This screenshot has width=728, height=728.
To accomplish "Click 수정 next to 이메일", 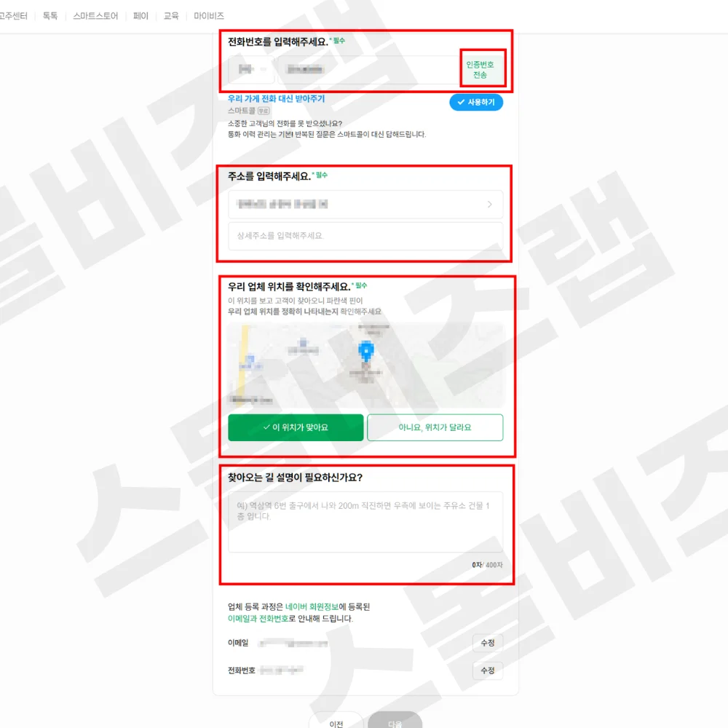I will pos(488,643).
